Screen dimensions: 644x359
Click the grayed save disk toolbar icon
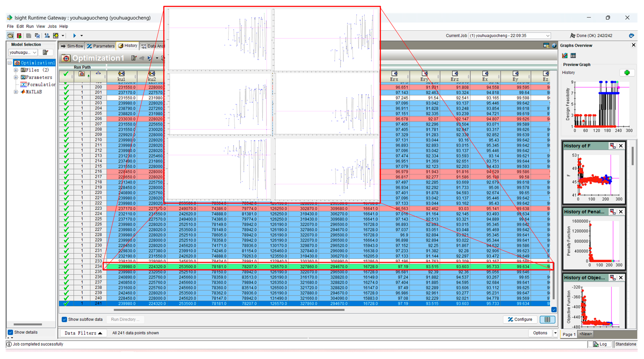pos(28,35)
